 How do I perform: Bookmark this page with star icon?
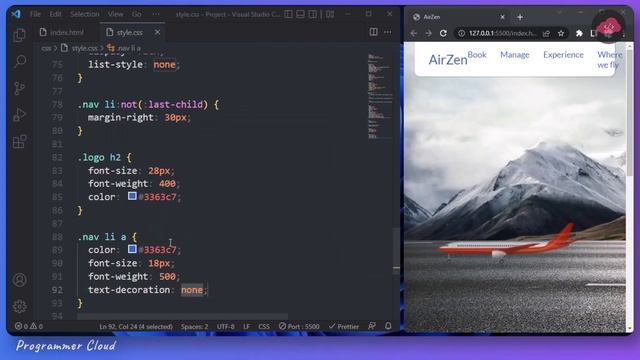(x=561, y=33)
